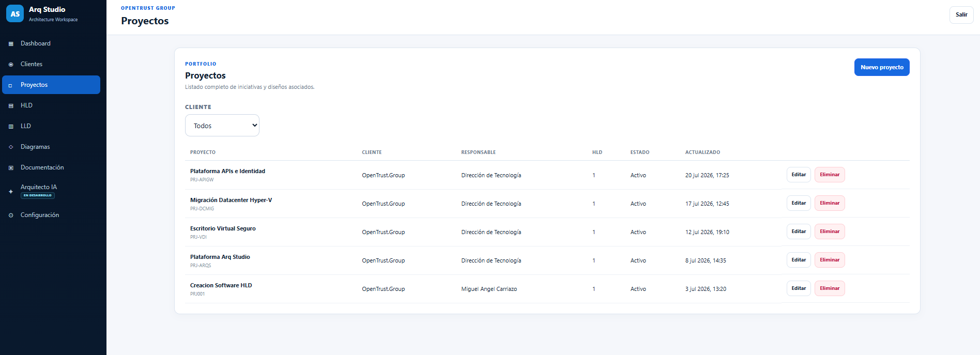This screenshot has width=980, height=355.
Task: Click the responsable Miguel Angel Carriazo
Action: 489,289
